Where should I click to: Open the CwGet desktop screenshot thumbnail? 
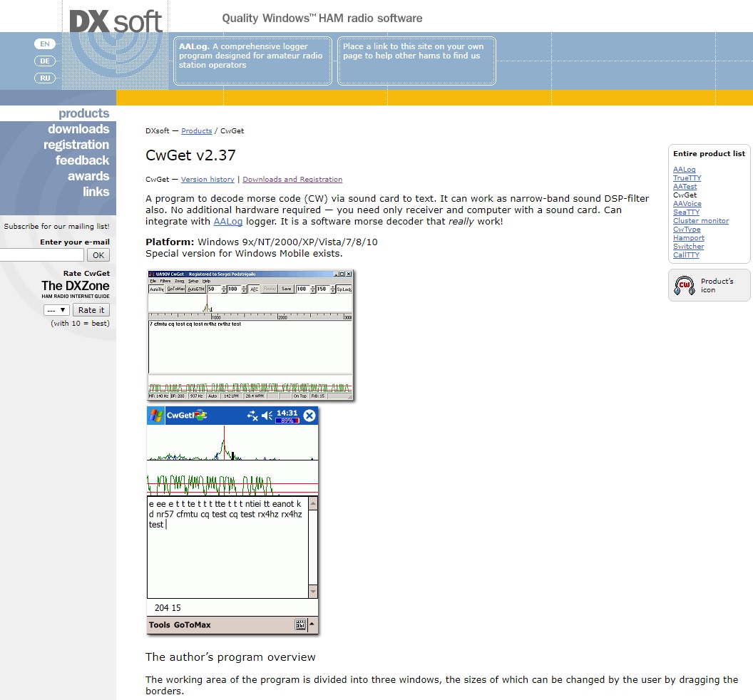click(x=250, y=334)
